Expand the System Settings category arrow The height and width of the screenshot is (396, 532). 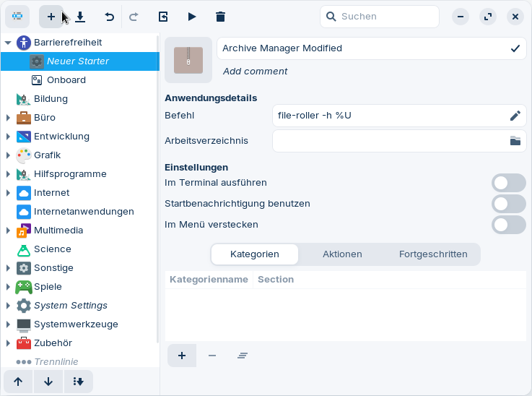pyautogui.click(x=8, y=306)
